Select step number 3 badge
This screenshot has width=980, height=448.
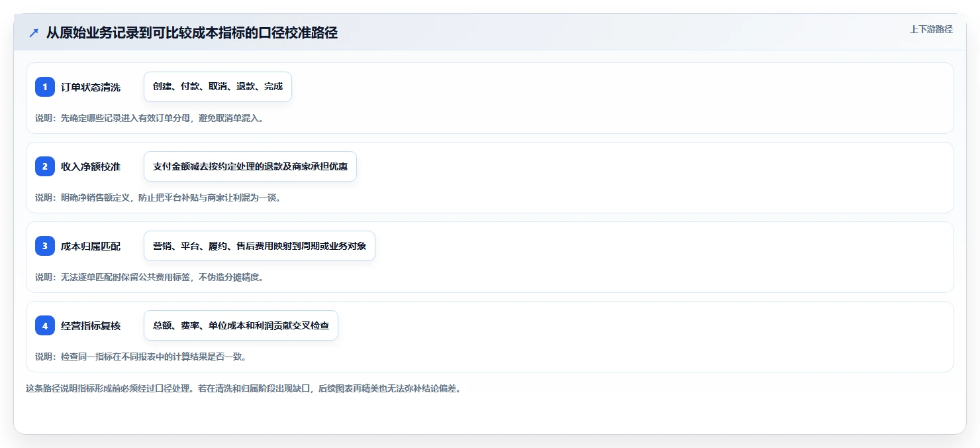tap(45, 246)
